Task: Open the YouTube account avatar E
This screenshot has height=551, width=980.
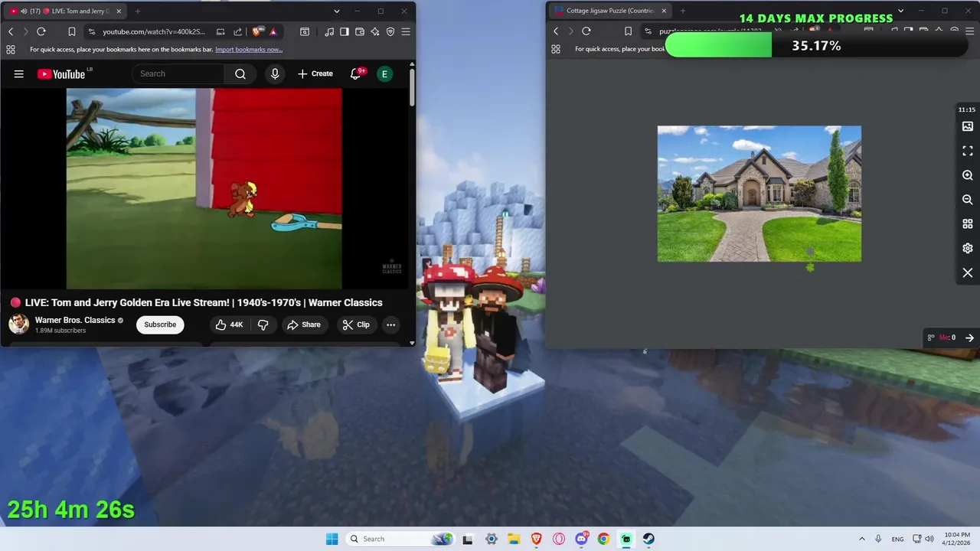Action: (x=384, y=73)
